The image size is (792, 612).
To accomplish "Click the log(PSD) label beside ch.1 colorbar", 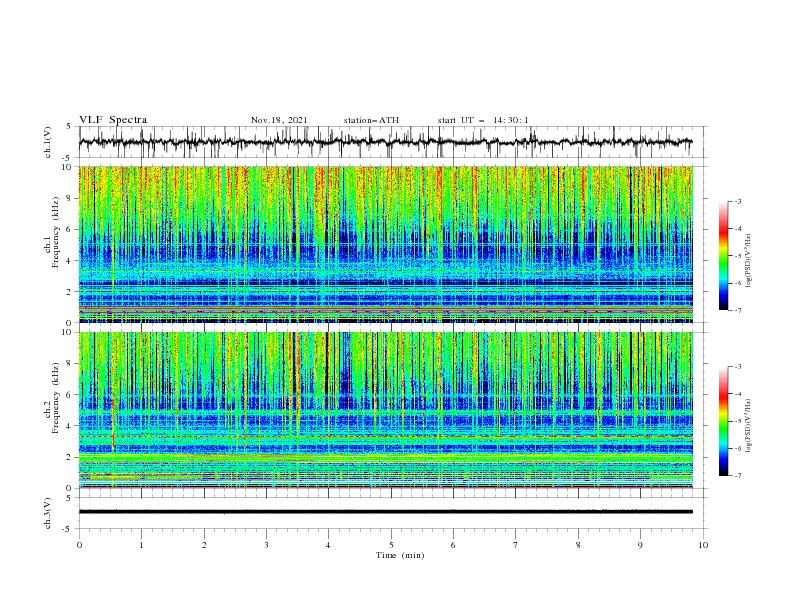I will pos(750,261).
